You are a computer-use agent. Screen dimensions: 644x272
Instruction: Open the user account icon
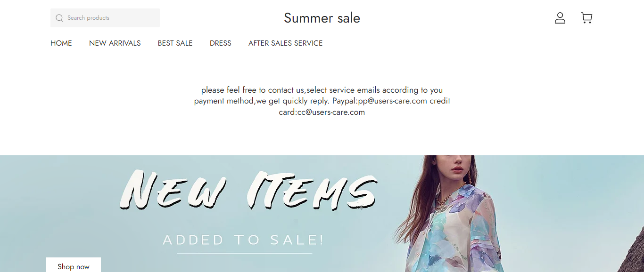[560, 18]
